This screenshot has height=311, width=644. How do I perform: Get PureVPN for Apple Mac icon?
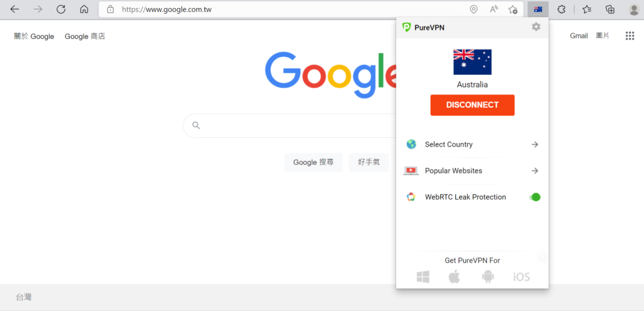click(454, 277)
